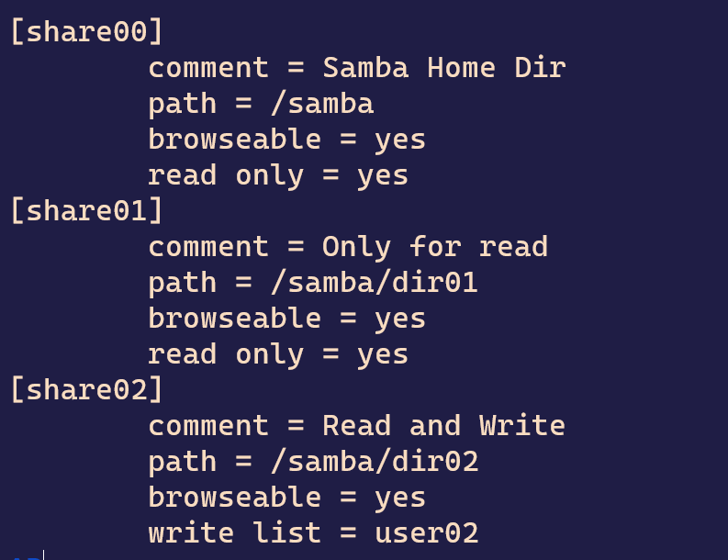Place cursor on 'Samba Home Dir' comment
This screenshot has width=728, height=560.
pos(444,68)
